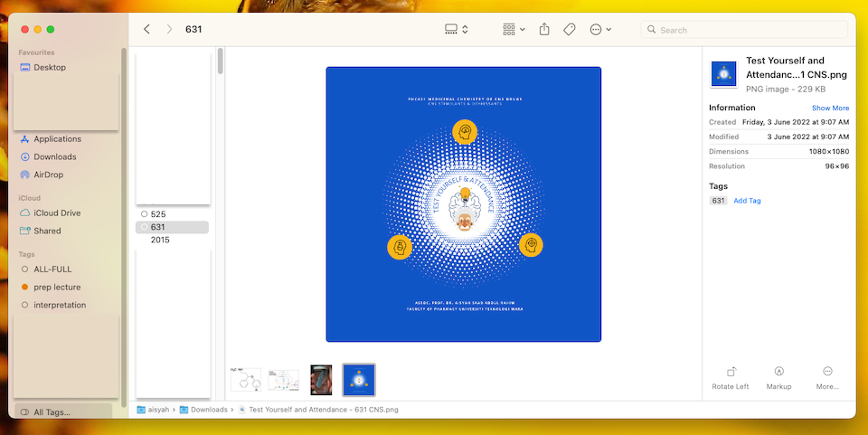Viewport: 868px width, 435px height.
Task: Click Show More in Information
Action: (x=830, y=108)
